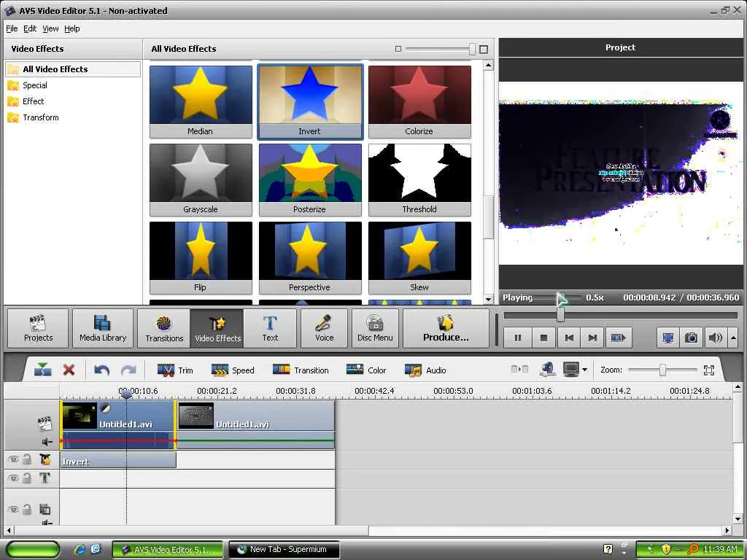Choose the Colorize effect thumbnail
747x560 pixels.
(419, 101)
